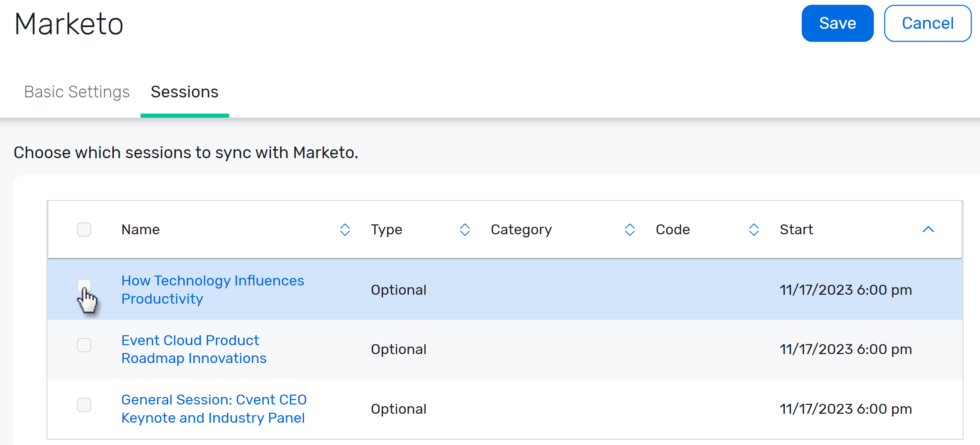
Task: Click the Name column header
Action: pyautogui.click(x=140, y=229)
